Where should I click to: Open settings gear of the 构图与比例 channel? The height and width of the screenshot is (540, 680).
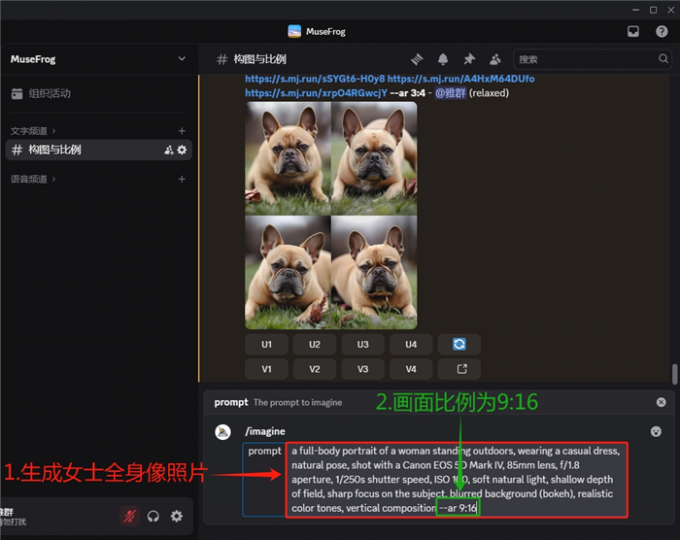click(x=182, y=150)
